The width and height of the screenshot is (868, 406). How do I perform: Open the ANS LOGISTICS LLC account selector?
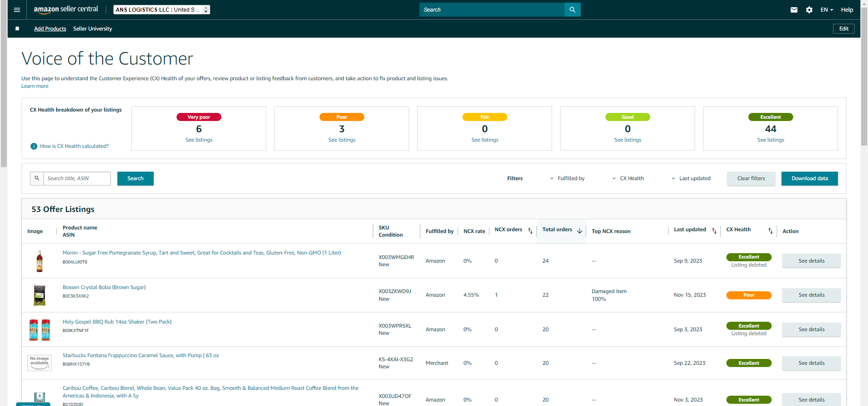[162, 9]
